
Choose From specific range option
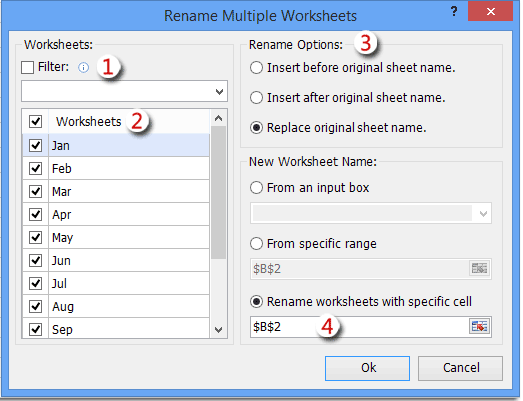(x=256, y=244)
